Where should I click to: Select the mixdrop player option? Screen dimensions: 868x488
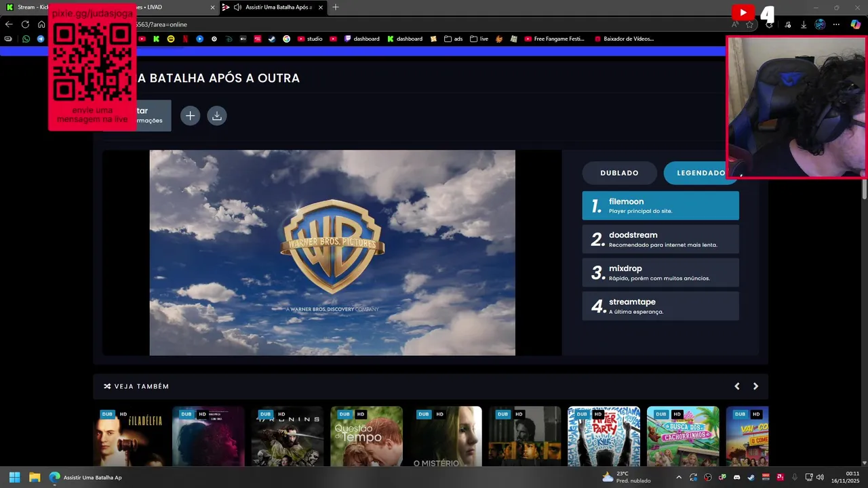pyautogui.click(x=660, y=272)
